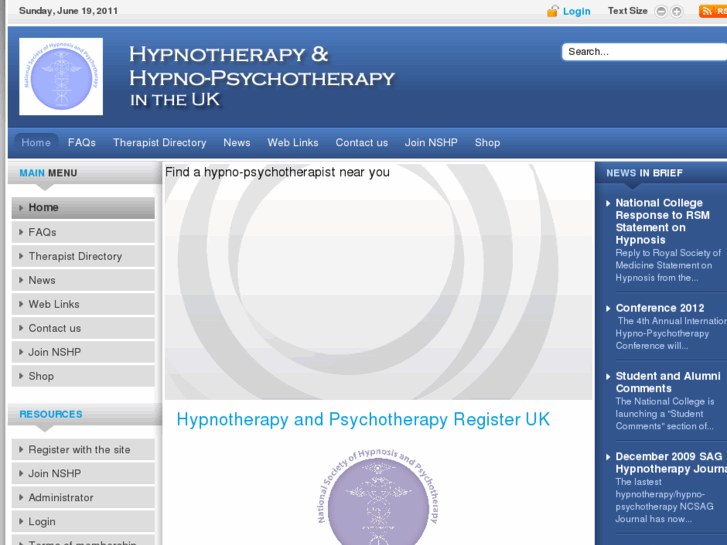Screen dimensions: 727x545
Task: Click the site title Hypnotherapy & Hypno-Psychotherapy
Action: click(x=262, y=76)
